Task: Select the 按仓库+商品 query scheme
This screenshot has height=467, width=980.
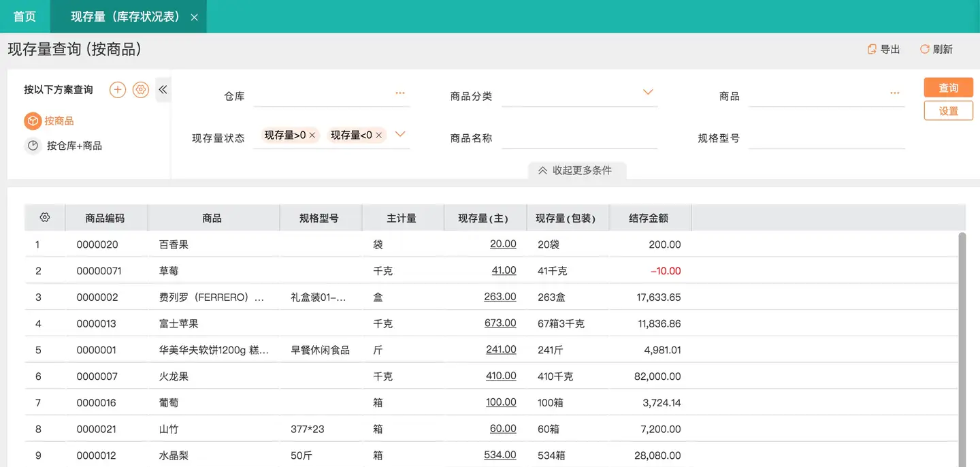Action: pyautogui.click(x=74, y=146)
